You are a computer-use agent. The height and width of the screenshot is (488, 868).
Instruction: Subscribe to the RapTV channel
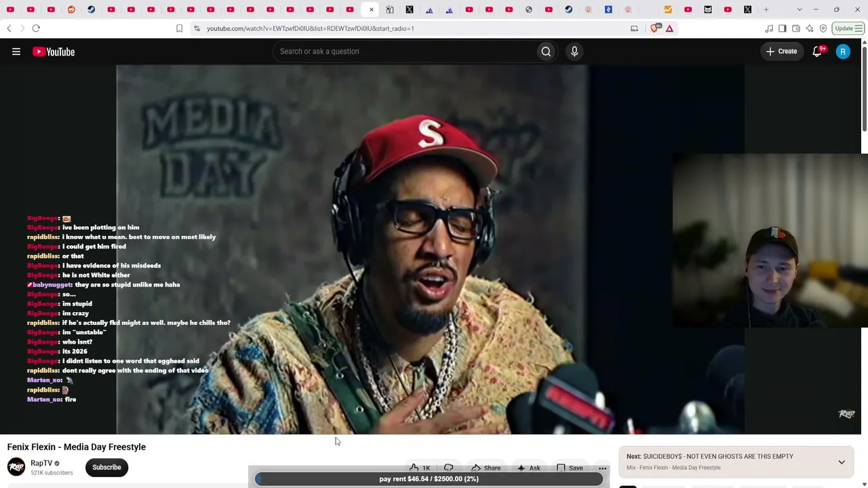(106, 467)
